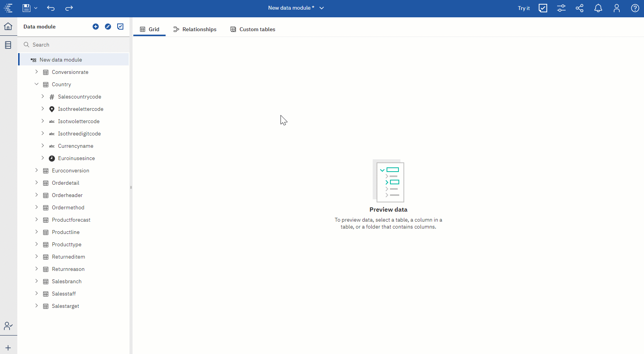Select the Productforecast table
This screenshot has height=354, width=644.
pos(71,220)
